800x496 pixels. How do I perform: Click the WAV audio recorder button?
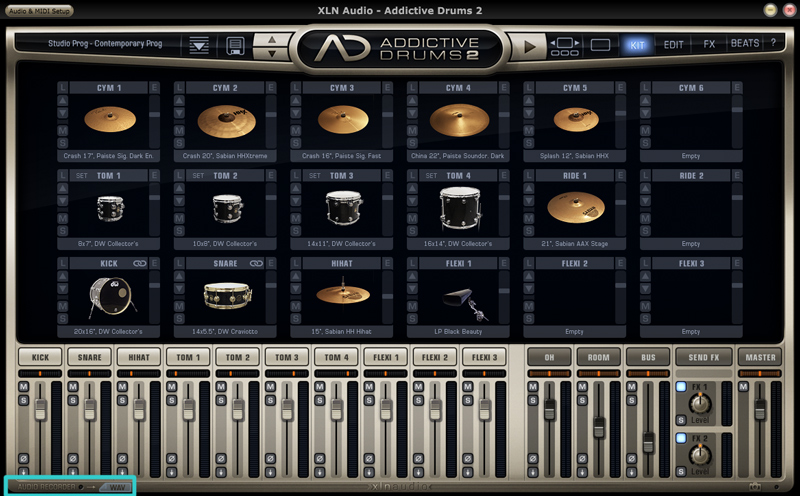tap(117, 487)
